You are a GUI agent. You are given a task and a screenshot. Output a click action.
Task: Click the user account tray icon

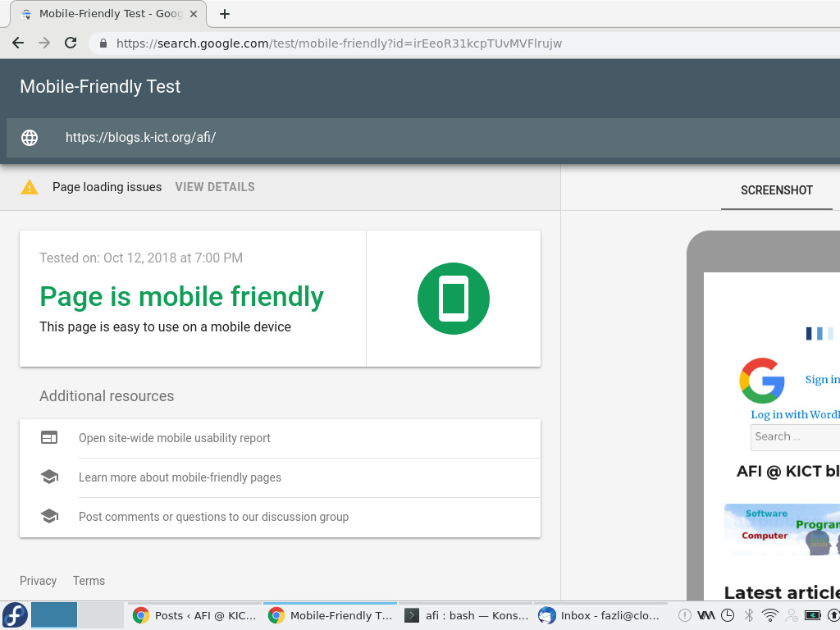tap(792, 615)
